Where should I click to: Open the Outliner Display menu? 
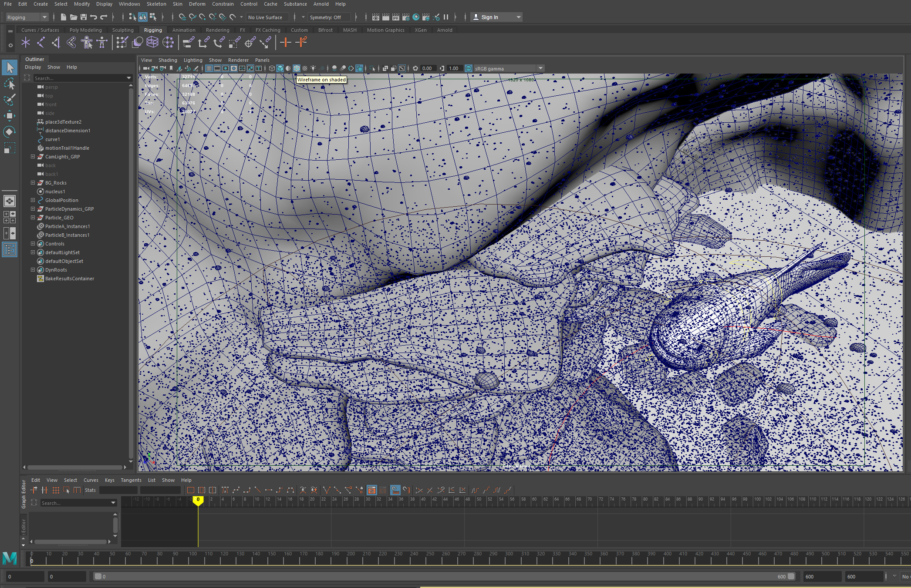(33, 67)
